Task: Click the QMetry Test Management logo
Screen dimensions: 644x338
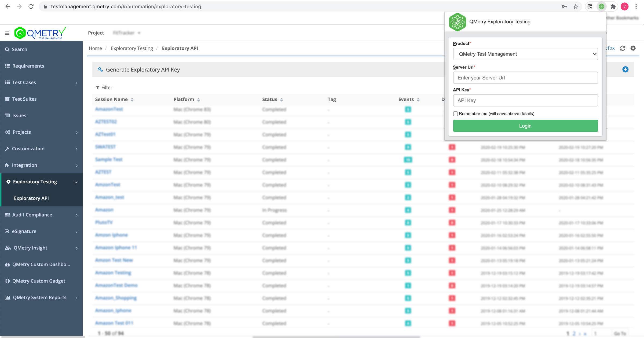Action: click(40, 33)
